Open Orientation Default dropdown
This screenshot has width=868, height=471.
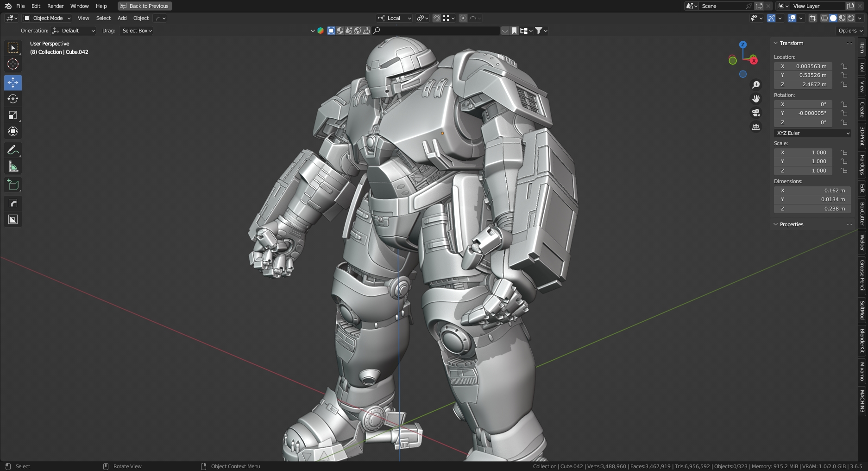point(73,31)
